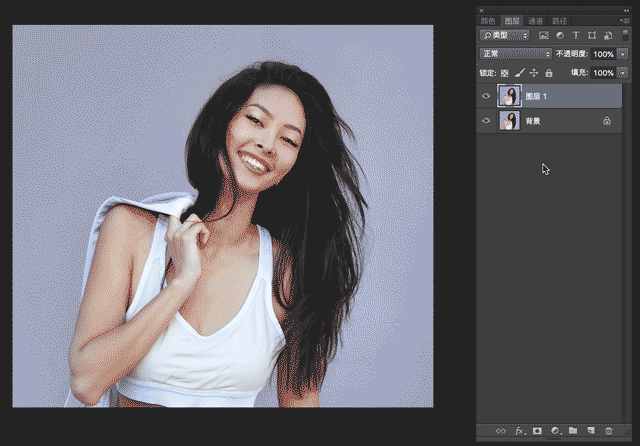Toggle lock transparent pixels
640x446 pixels.
[505, 73]
